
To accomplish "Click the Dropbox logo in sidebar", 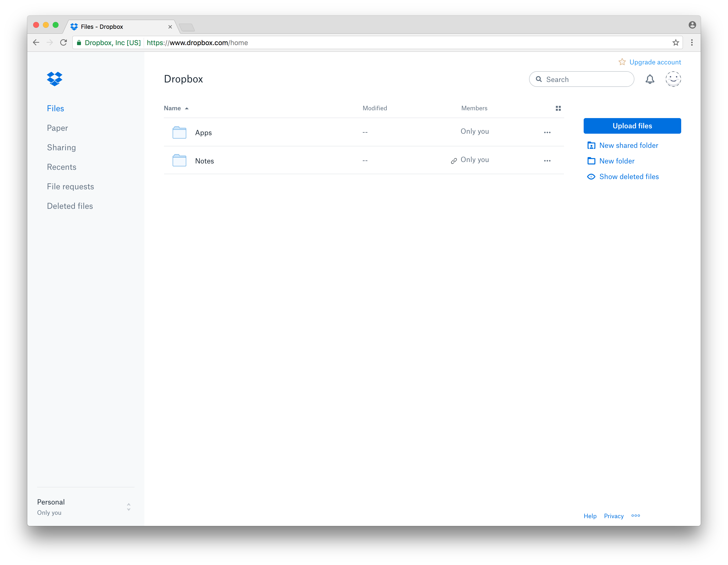I will point(55,79).
